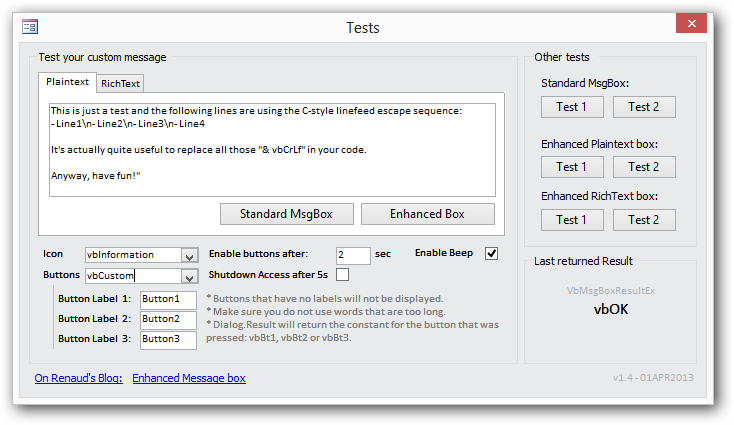Click the VbMsgBoxResultEx label
This screenshot has height=425, width=734.
(x=611, y=291)
